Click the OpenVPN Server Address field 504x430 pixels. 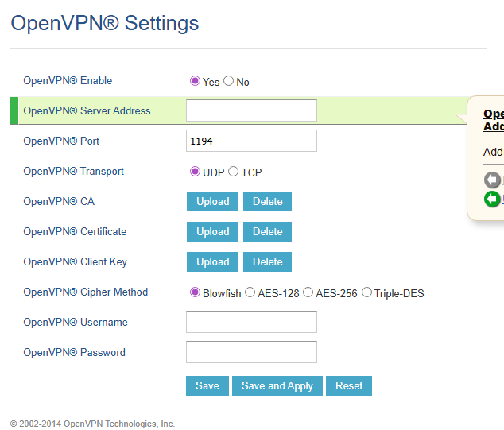click(x=251, y=110)
